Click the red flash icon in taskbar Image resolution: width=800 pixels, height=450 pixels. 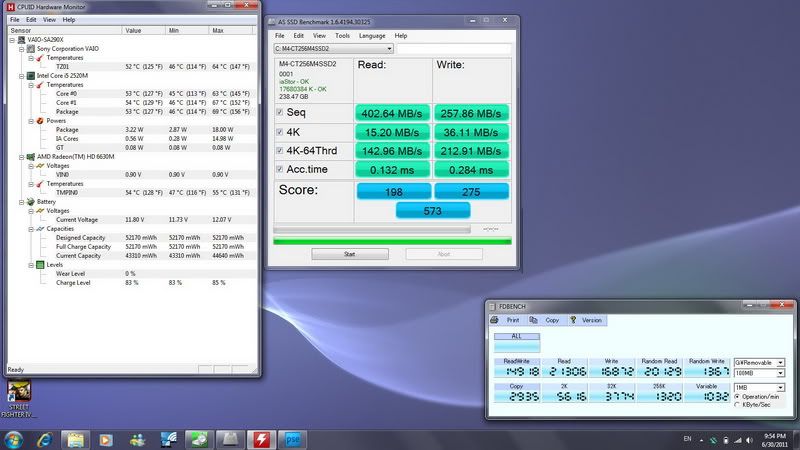[261, 438]
